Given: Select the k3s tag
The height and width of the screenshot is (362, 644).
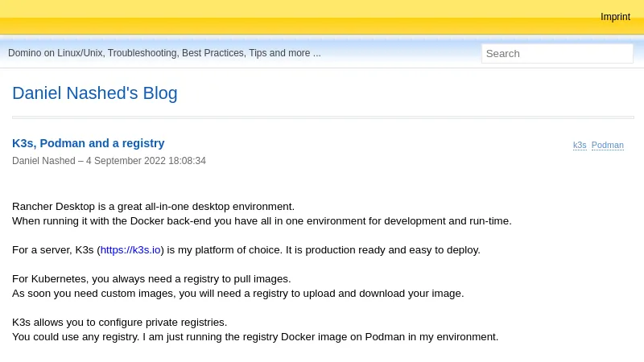Looking at the screenshot, I should [x=580, y=145].
